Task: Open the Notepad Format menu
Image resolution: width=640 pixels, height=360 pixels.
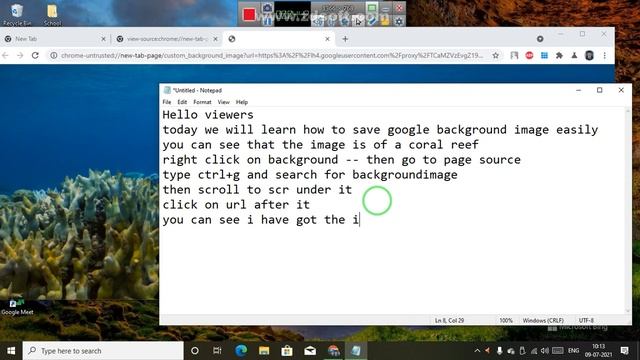Action: click(x=202, y=102)
